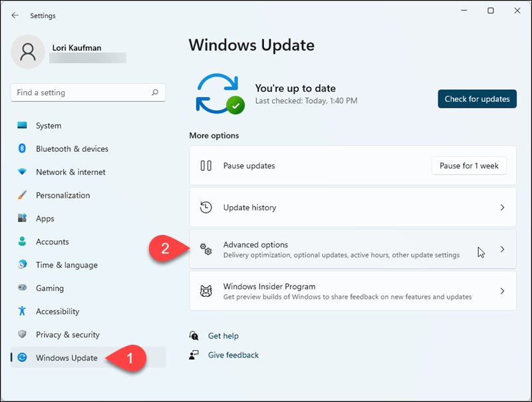Click the Get help headset icon

point(194,336)
